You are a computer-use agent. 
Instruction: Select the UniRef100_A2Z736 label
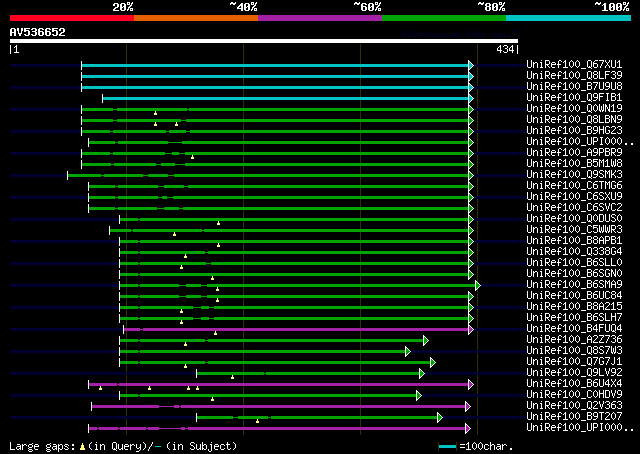tap(574, 340)
